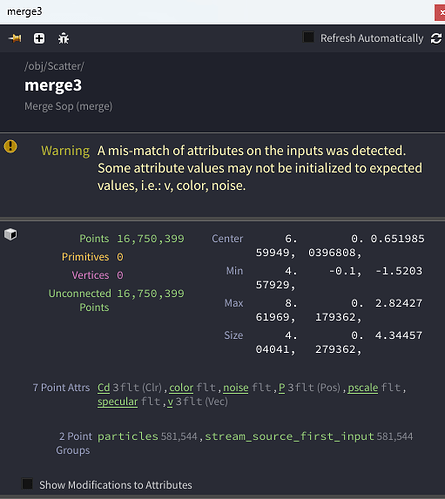The width and height of the screenshot is (445, 499).
Task: Open the pscale attribute link
Action: click(363, 388)
